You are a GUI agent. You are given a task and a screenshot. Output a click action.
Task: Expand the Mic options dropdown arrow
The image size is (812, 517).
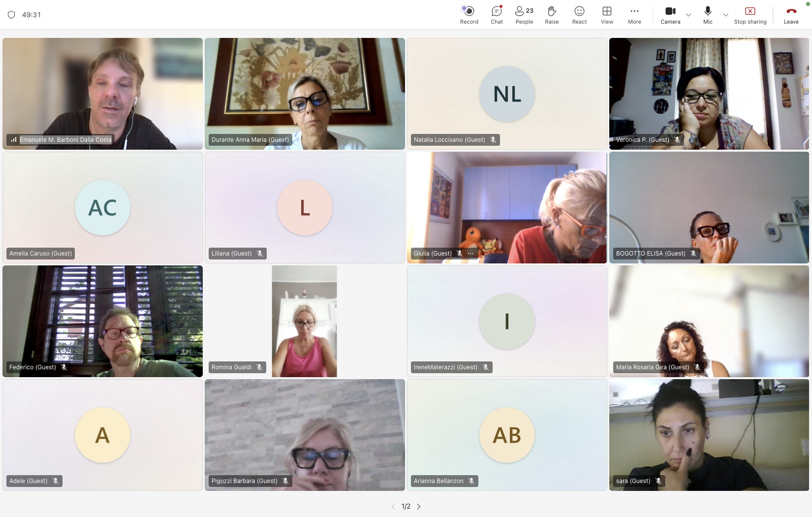click(x=726, y=15)
